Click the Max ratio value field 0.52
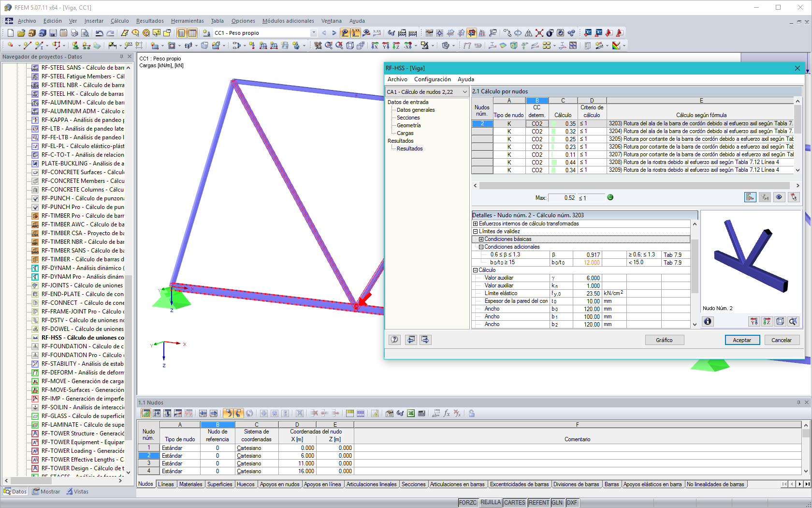The height and width of the screenshot is (508, 812). pos(563,197)
